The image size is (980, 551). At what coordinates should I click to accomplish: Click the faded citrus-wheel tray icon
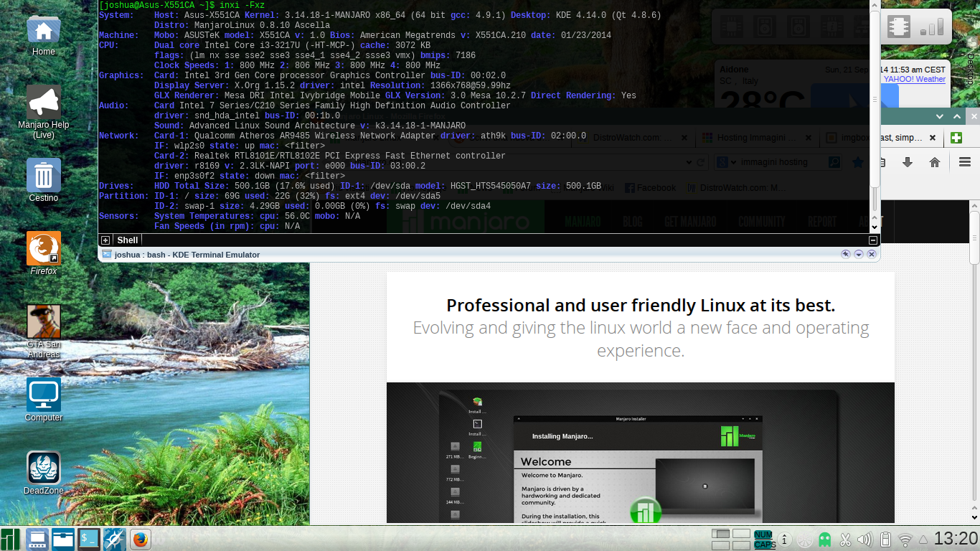tap(805, 540)
